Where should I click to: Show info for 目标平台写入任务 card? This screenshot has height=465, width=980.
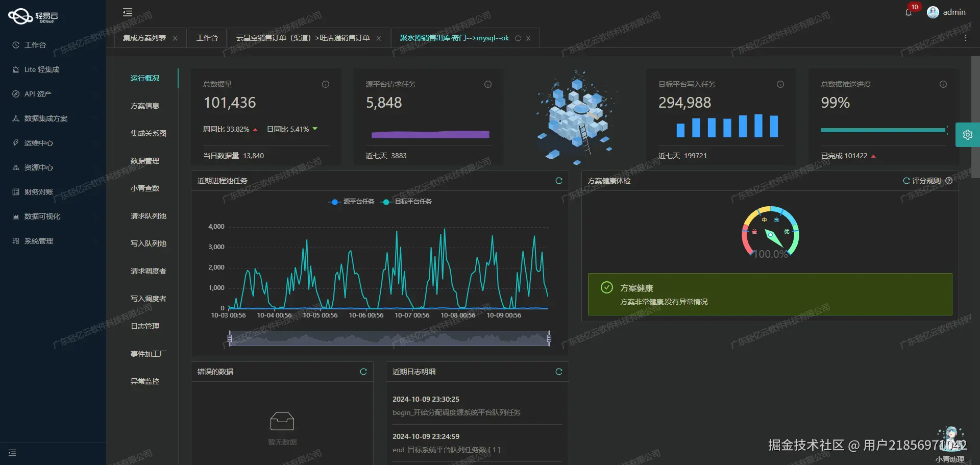tap(780, 84)
